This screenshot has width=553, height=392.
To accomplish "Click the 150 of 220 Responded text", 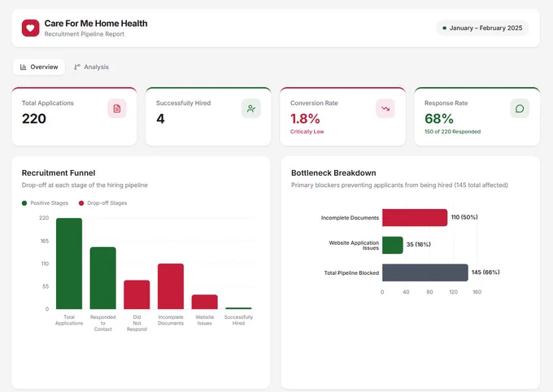I will pos(452,132).
